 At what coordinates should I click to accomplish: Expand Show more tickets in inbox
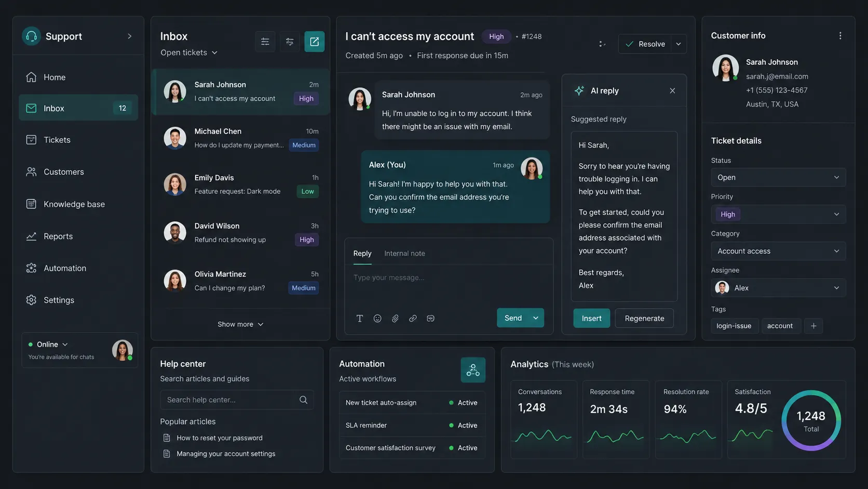coord(240,324)
